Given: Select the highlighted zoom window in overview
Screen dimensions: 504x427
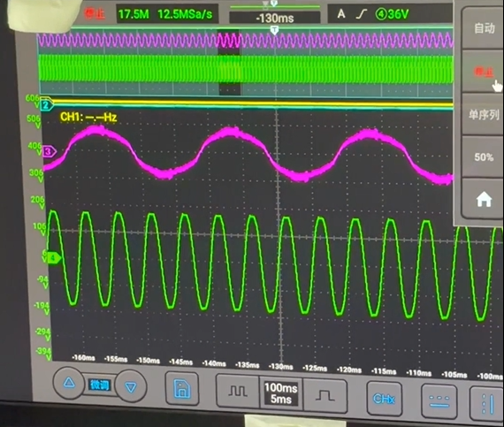Looking at the screenshot, I should click(230, 63).
